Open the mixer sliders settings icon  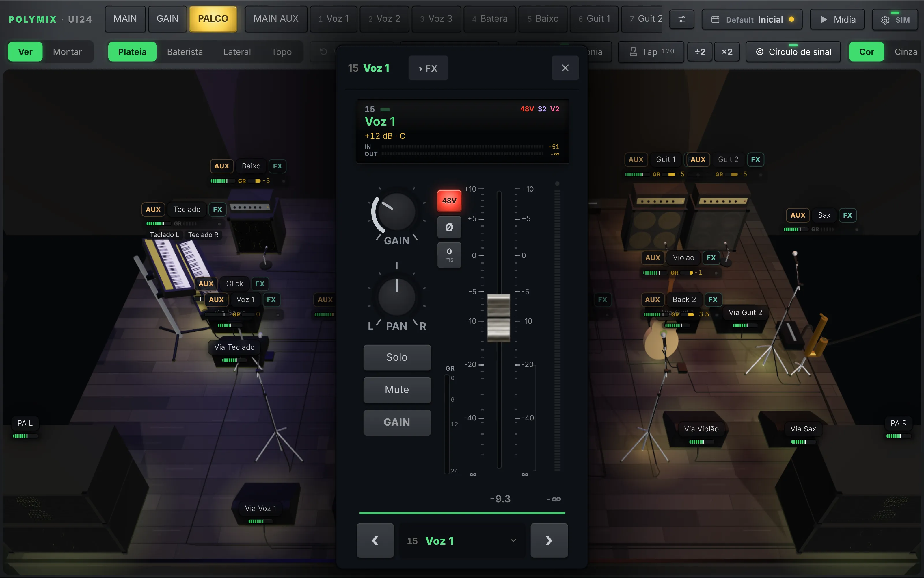(681, 19)
